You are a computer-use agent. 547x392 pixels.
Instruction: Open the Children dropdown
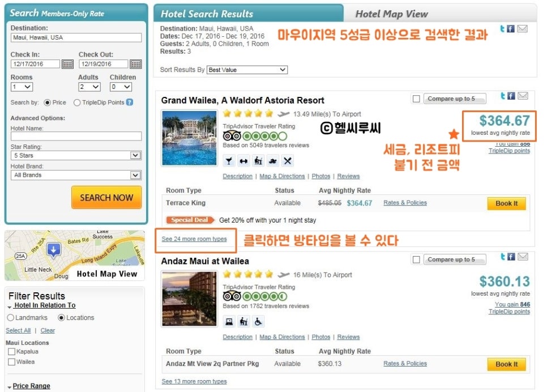(x=121, y=87)
